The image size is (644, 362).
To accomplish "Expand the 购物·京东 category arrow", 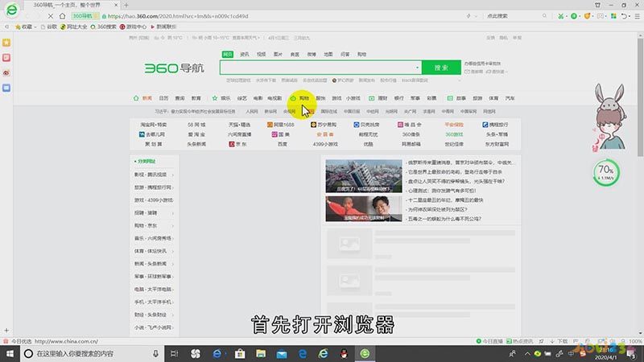I will tap(173, 226).
